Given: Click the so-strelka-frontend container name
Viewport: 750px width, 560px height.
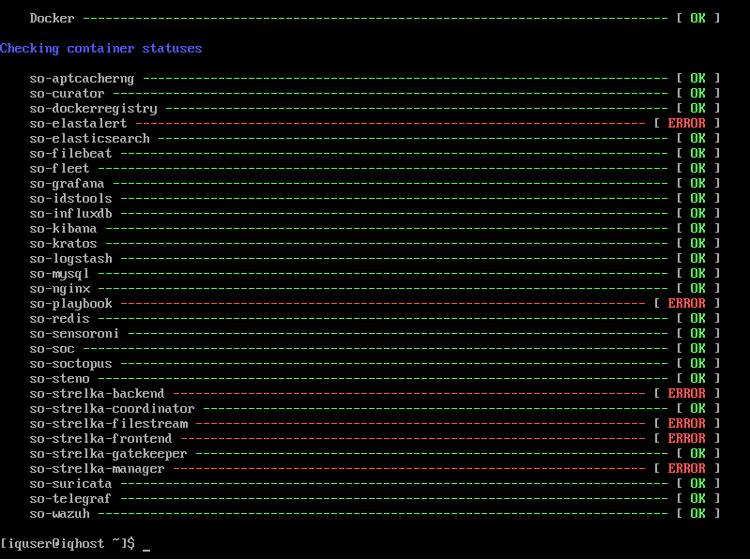Looking at the screenshot, I should tap(101, 439).
